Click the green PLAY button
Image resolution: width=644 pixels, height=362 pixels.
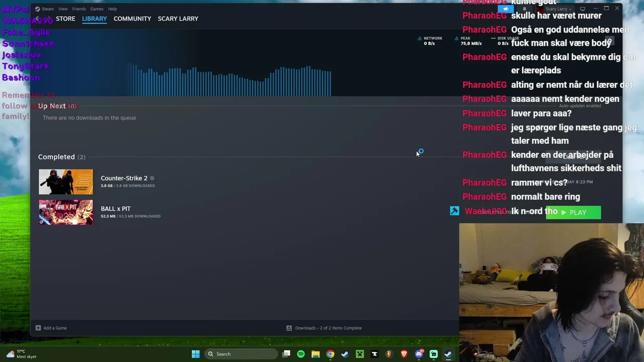tap(574, 213)
